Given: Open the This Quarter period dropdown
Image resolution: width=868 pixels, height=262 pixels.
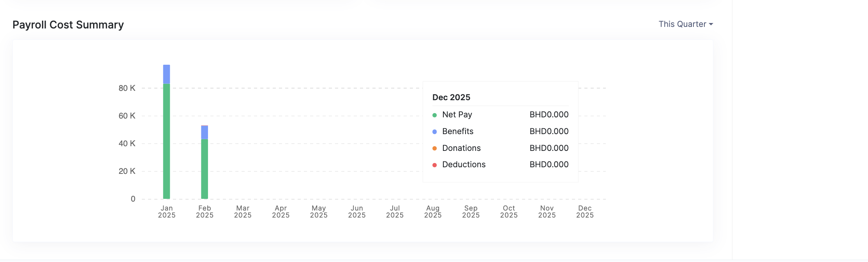Looking at the screenshot, I should [x=685, y=24].
